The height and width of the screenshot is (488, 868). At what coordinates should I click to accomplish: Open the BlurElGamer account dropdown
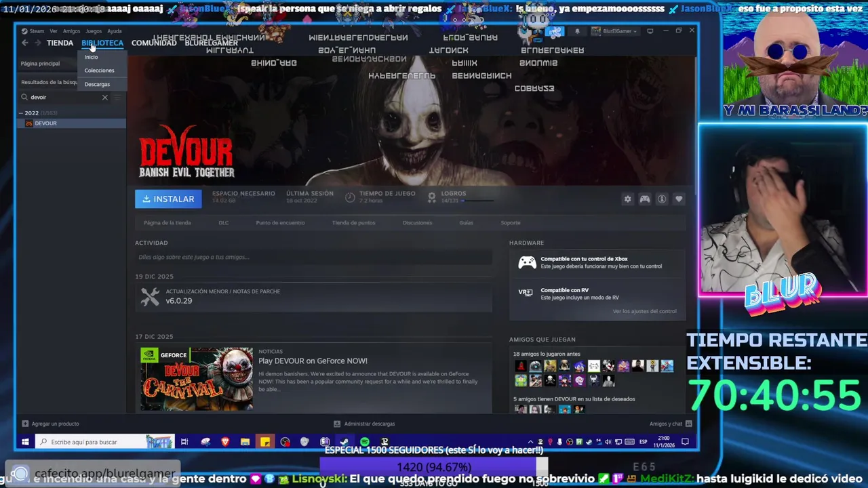coord(615,31)
